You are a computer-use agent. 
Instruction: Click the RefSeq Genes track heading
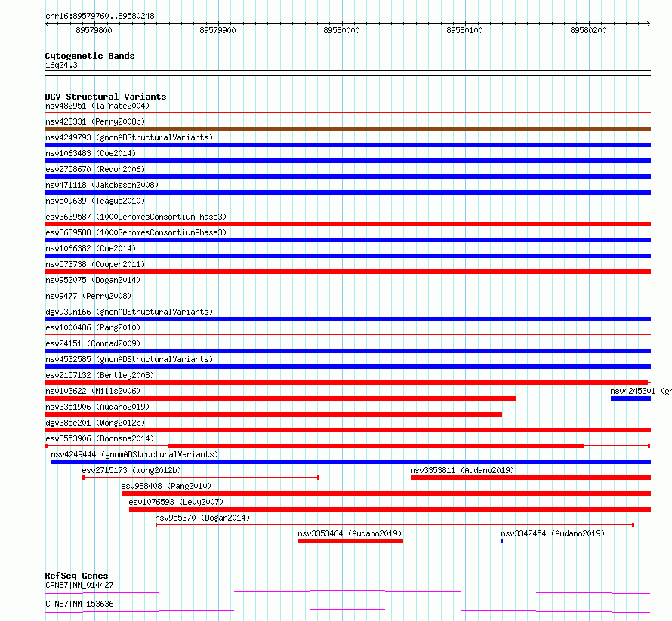pos(76,576)
